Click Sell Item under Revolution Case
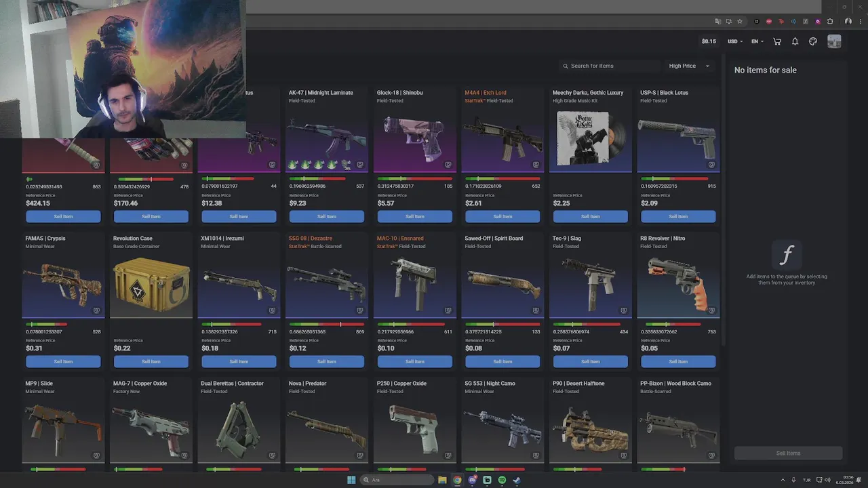The image size is (868, 488). point(151,361)
